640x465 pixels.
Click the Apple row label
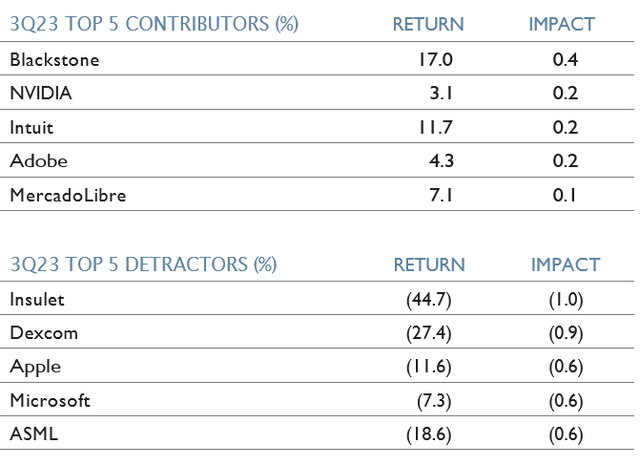[x=35, y=367]
